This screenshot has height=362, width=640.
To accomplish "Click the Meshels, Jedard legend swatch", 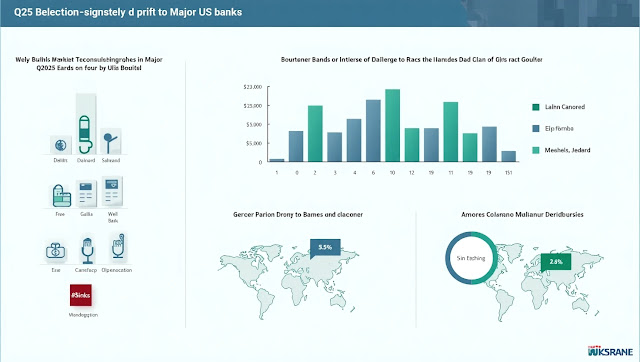I will (x=536, y=150).
